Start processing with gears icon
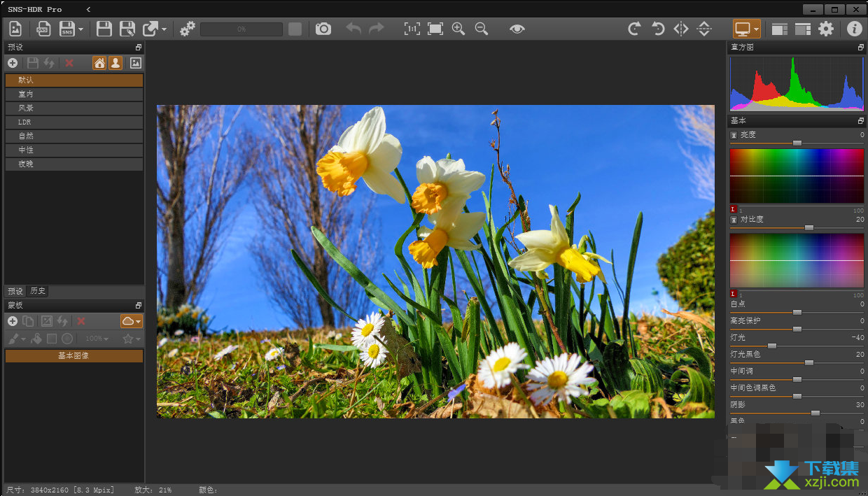Screen dimensions: 868x496 [x=188, y=29]
